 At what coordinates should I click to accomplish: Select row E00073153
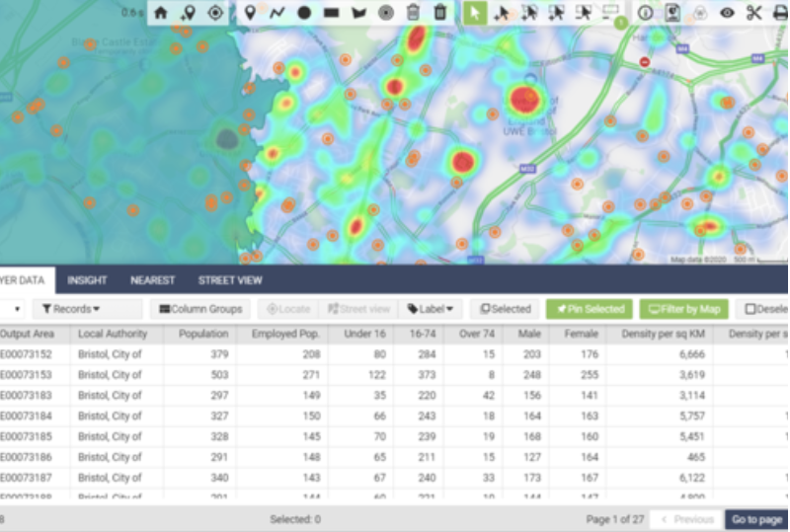tap(394, 375)
